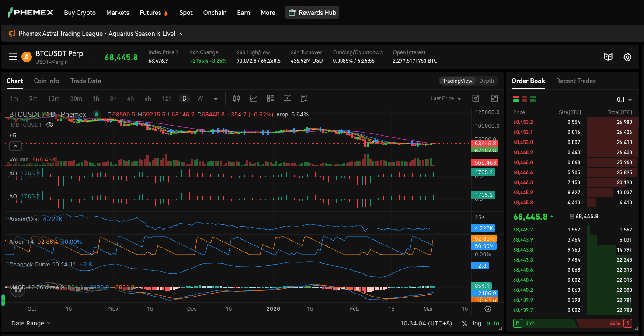Toggle visibility of .MBTCUSDT symbol
644x336 pixels.
(50, 125)
